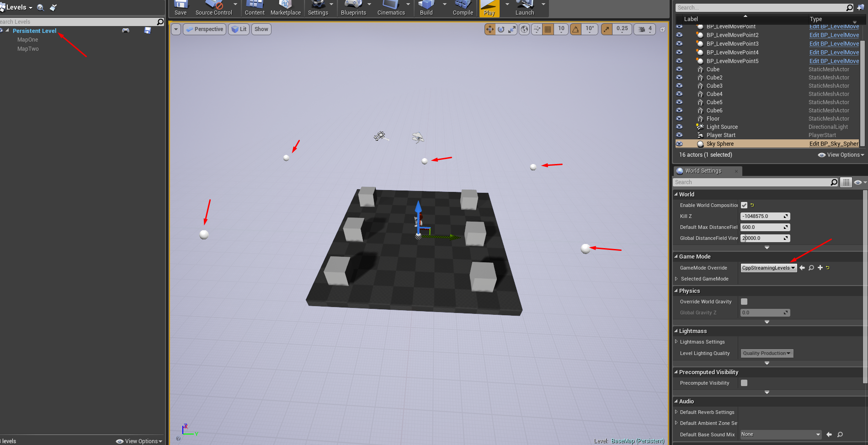Image resolution: width=868 pixels, height=445 pixels.
Task: Hide the Floor actor using its eye icon
Action: pyautogui.click(x=679, y=119)
